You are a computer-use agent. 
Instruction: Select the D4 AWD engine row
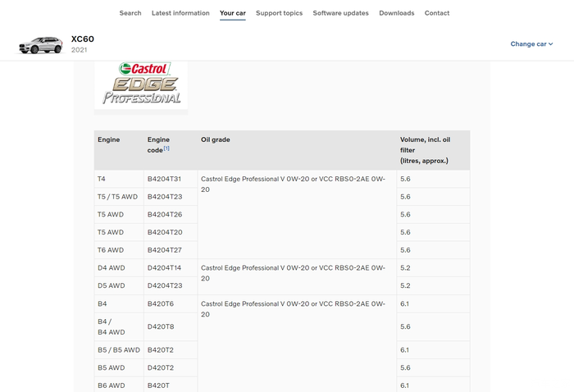click(112, 268)
